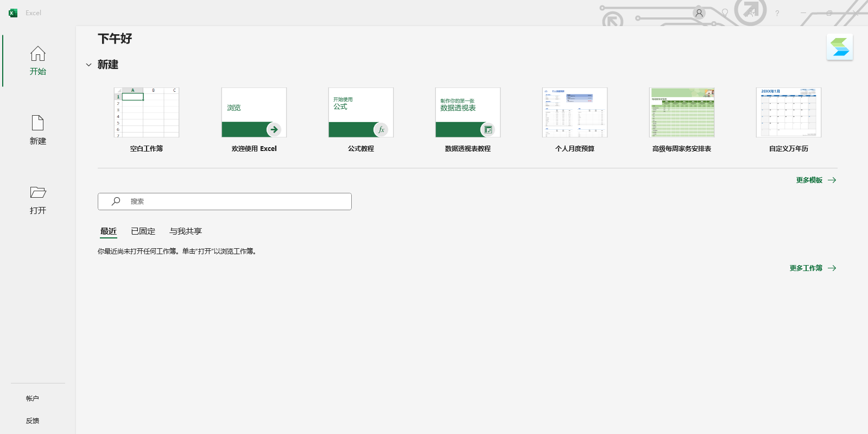Collapse the 新建 section chevron
The height and width of the screenshot is (434, 868).
[x=88, y=65]
